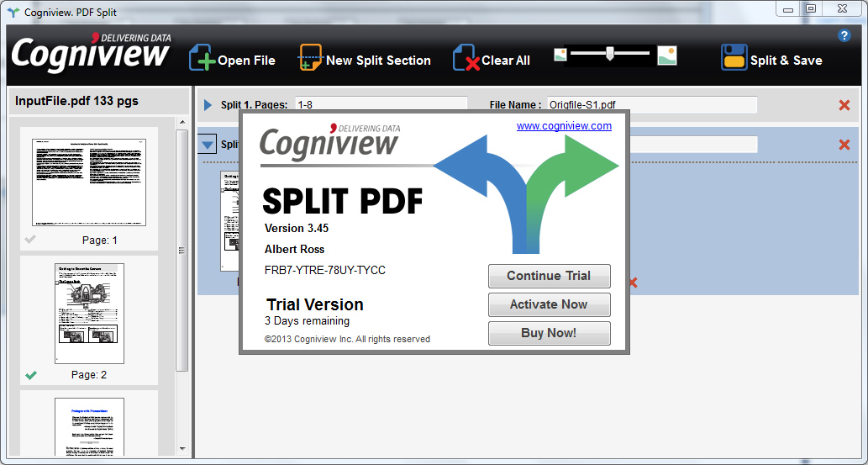This screenshot has height=465, width=868.
Task: Click the Open File label
Action: pos(246,61)
